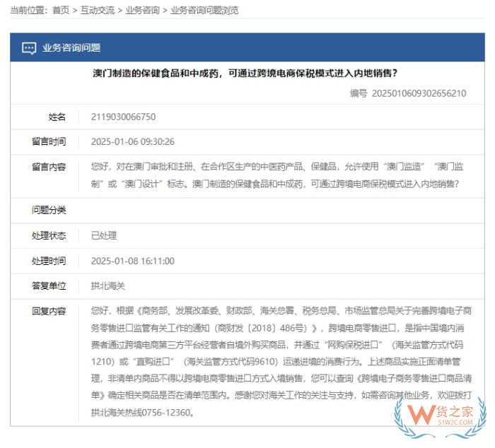The width and height of the screenshot is (495, 448).
Task: Click the reply text beginning 您好，根据《商务部
Action: coord(281,362)
